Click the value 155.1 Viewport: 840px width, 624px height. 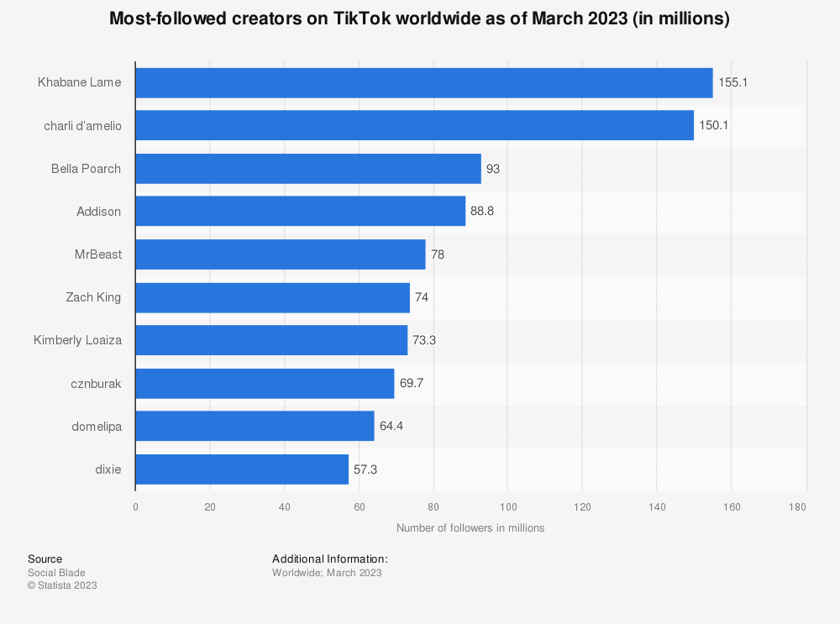tap(732, 82)
